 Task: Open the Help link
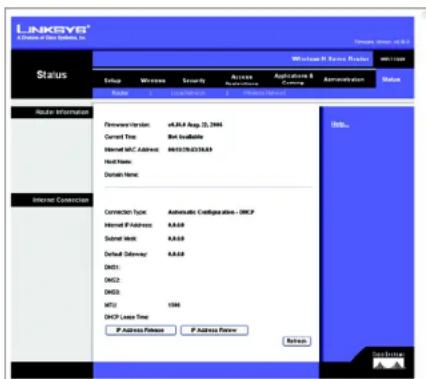(x=340, y=124)
